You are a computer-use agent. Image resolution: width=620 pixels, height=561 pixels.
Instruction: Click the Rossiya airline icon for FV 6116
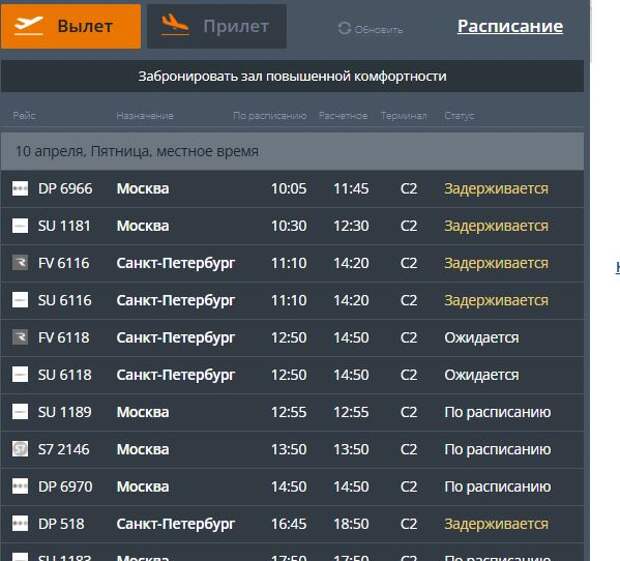click(x=20, y=263)
